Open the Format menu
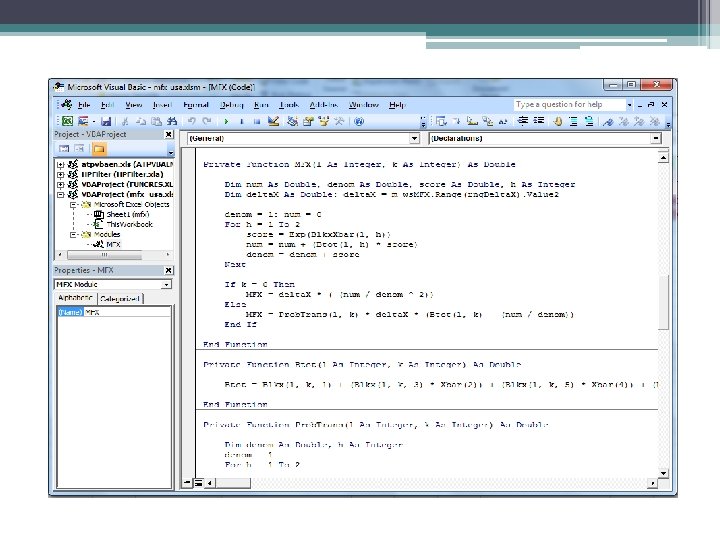720x540 pixels. click(x=196, y=105)
